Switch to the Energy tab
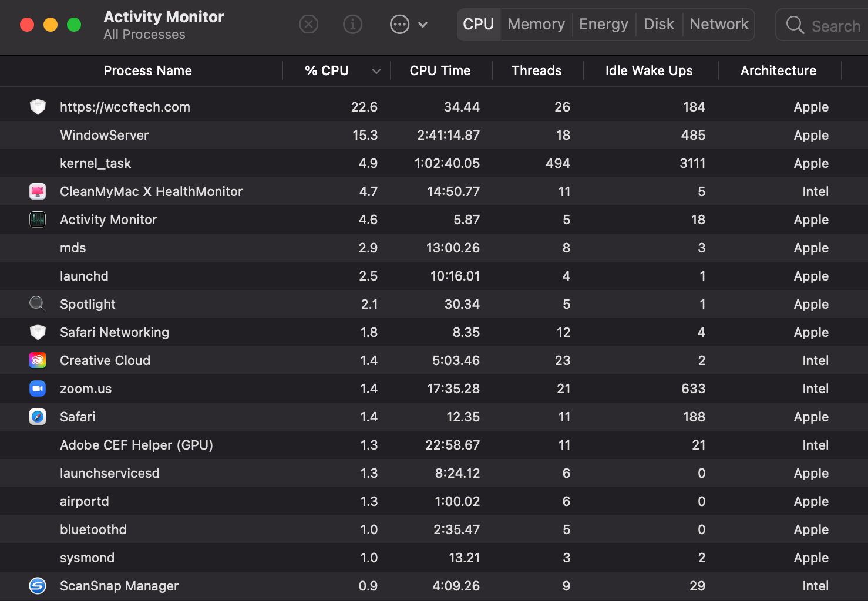The image size is (868, 601). click(604, 25)
